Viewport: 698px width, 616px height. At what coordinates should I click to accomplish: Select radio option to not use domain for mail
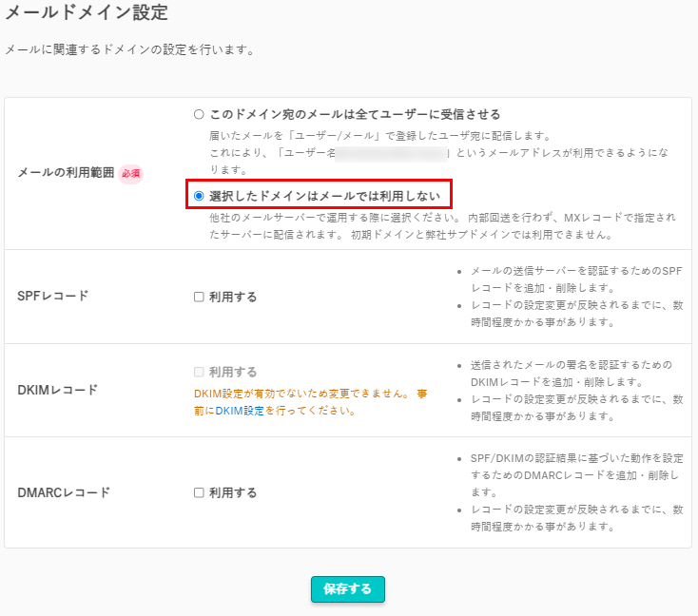click(x=199, y=196)
